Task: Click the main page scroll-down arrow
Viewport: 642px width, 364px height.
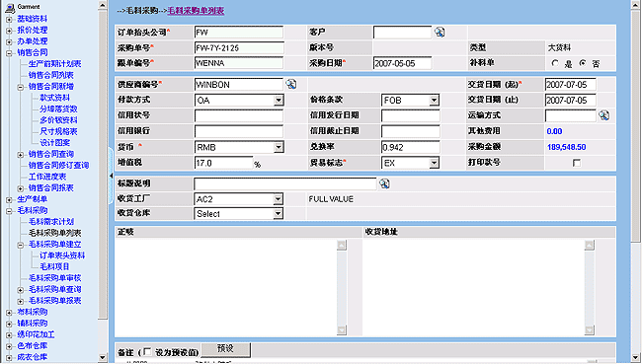Action: coord(636,357)
